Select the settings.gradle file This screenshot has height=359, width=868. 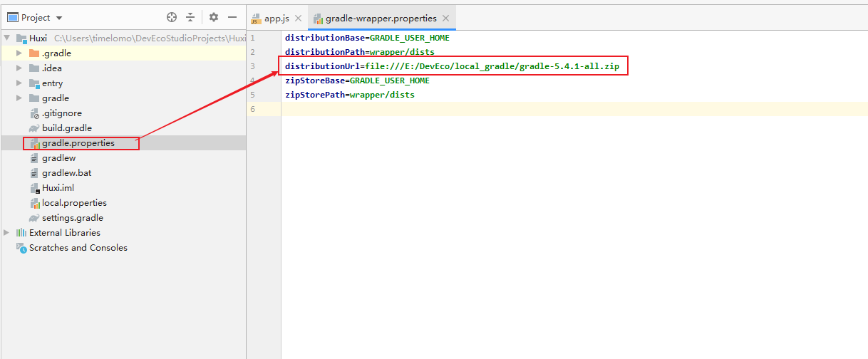point(72,217)
